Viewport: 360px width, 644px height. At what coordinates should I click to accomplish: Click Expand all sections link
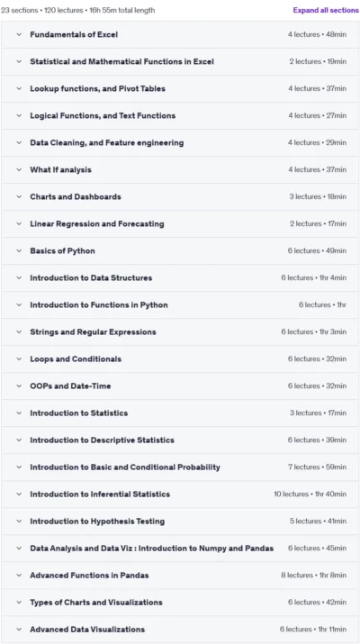(x=326, y=10)
